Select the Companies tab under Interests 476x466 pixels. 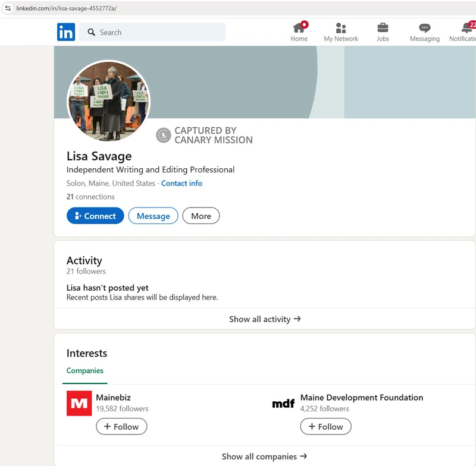coord(84,370)
